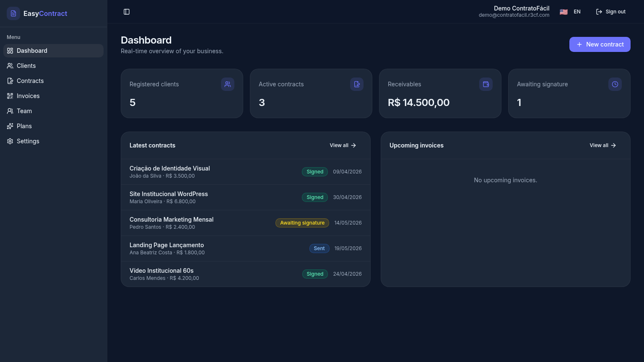This screenshot has width=644, height=362.
Task: Click the date 30/04/2026
Action: point(347,197)
